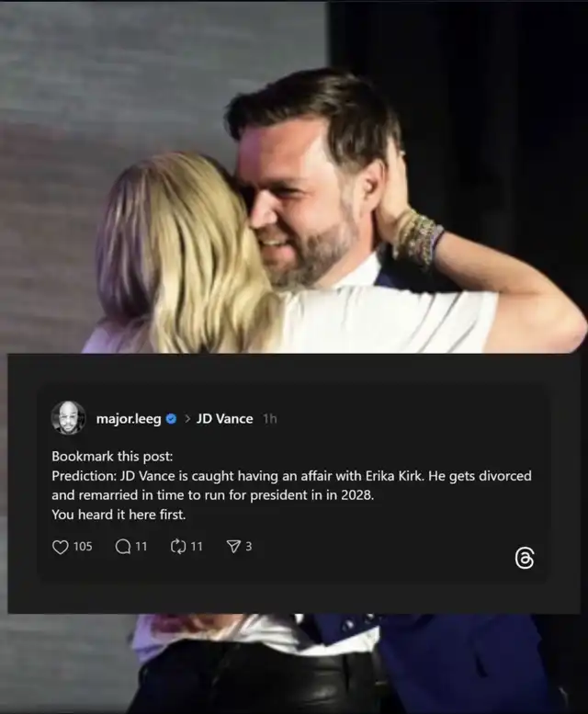
Task: Click the blue verified badge
Action: [170, 419]
